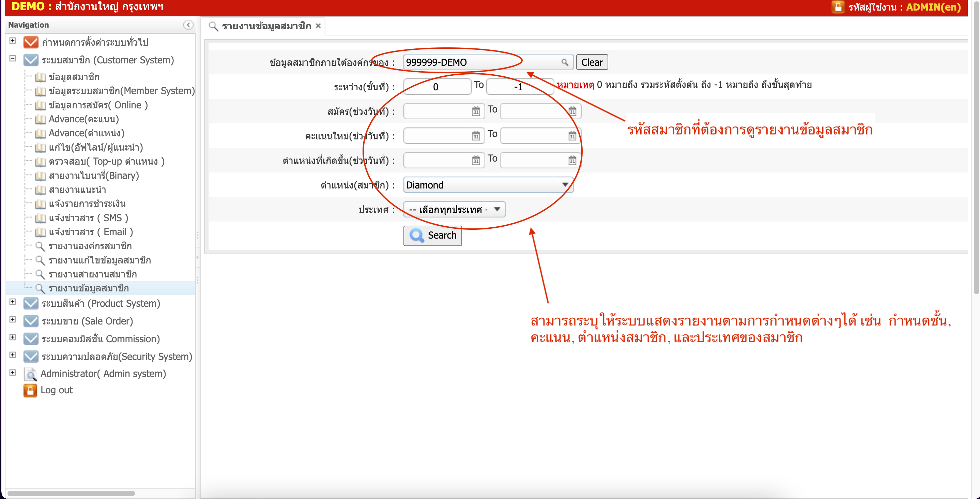The height and width of the screenshot is (499, 980).
Task: Open the calendar picker for สมัคร end date
Action: click(x=572, y=111)
